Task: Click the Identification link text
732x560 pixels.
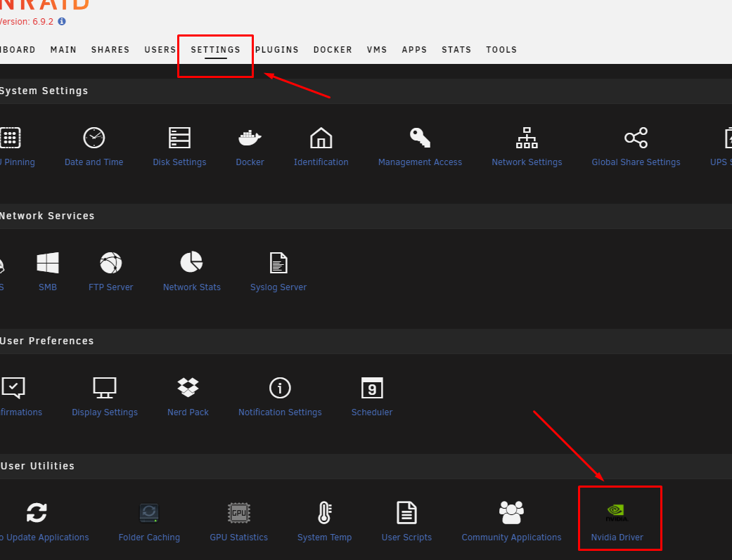Action: click(321, 162)
